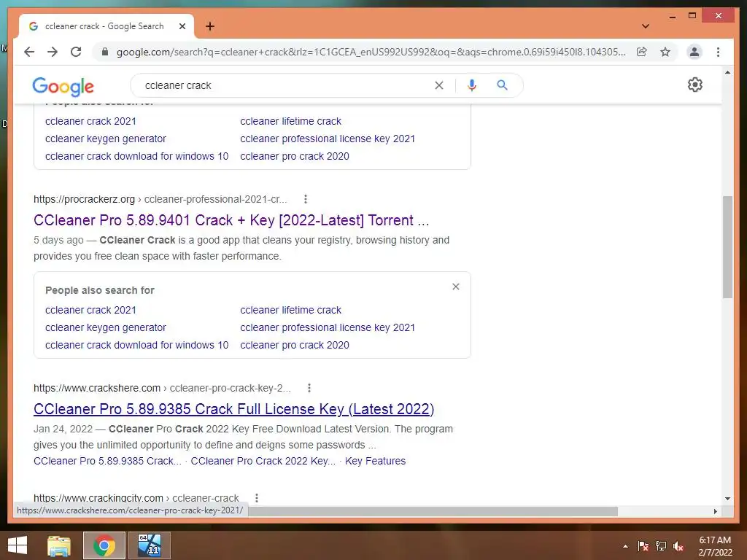
Task: Minimize the Chrome window
Action: tap(672, 16)
